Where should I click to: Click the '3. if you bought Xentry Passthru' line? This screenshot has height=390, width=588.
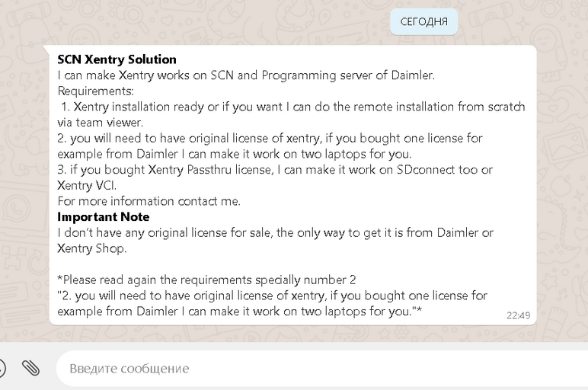(275, 170)
